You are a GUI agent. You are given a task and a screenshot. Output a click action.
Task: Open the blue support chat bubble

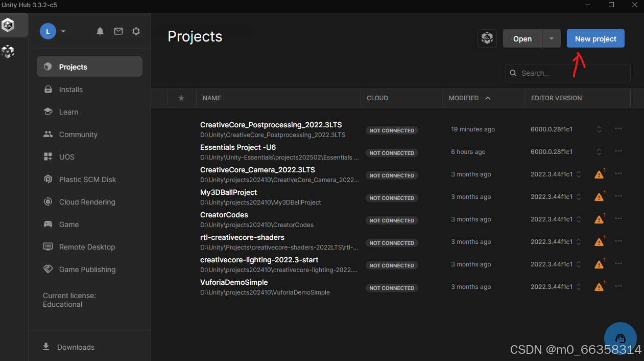621,338
